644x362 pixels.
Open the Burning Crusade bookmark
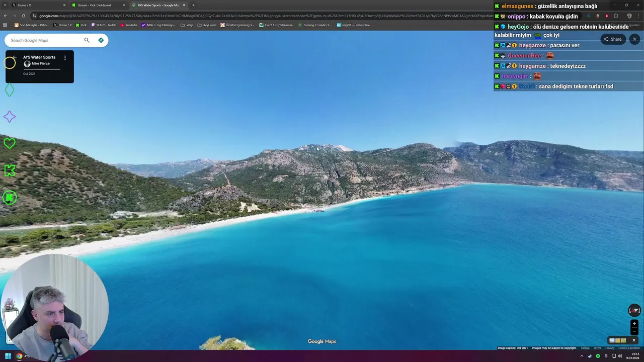point(314,25)
